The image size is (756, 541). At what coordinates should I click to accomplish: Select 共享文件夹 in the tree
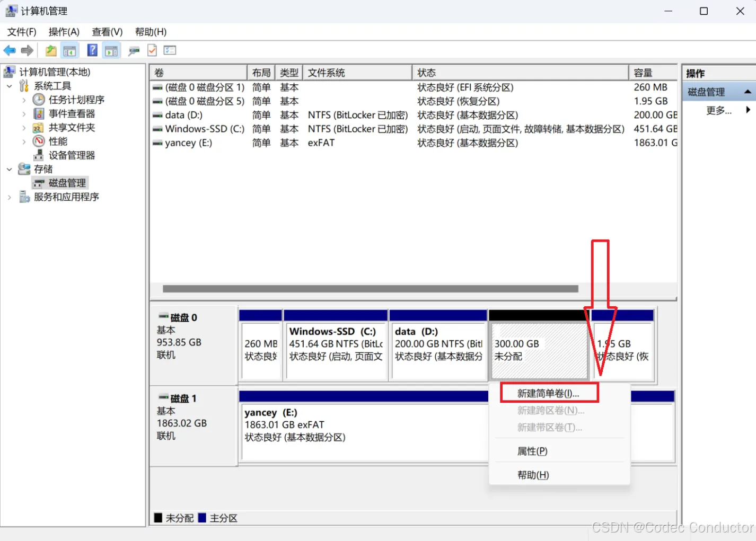coord(72,127)
